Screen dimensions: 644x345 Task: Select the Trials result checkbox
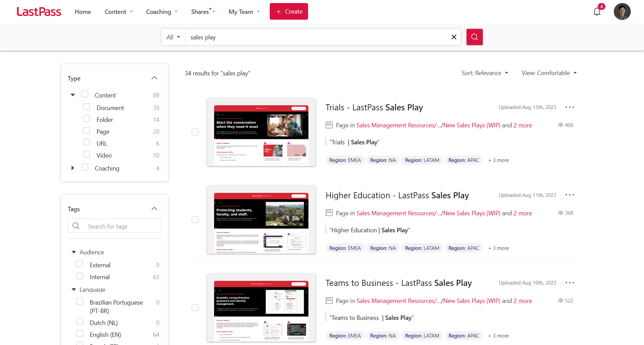(195, 132)
